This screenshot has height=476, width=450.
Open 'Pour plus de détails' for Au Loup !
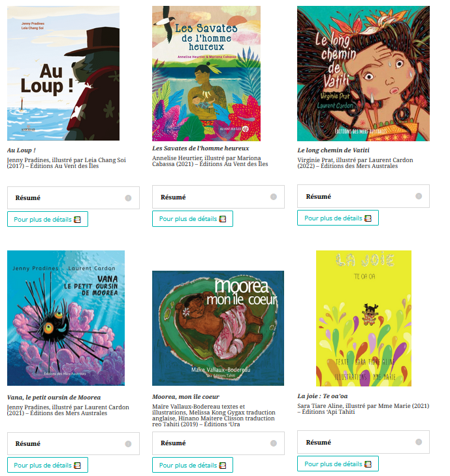[48, 219]
